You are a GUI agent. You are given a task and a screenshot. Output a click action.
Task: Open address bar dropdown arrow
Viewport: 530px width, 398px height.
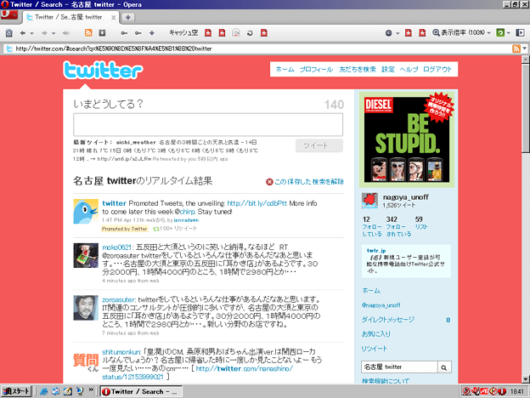tap(525, 49)
